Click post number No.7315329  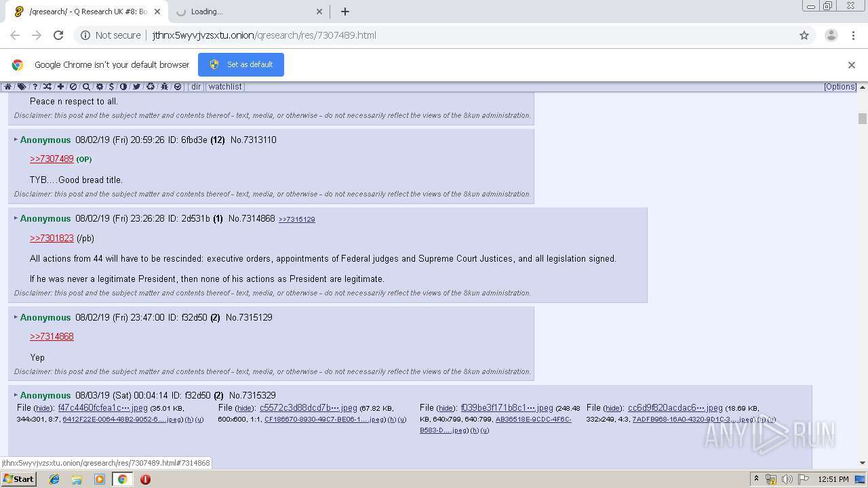[x=252, y=395]
